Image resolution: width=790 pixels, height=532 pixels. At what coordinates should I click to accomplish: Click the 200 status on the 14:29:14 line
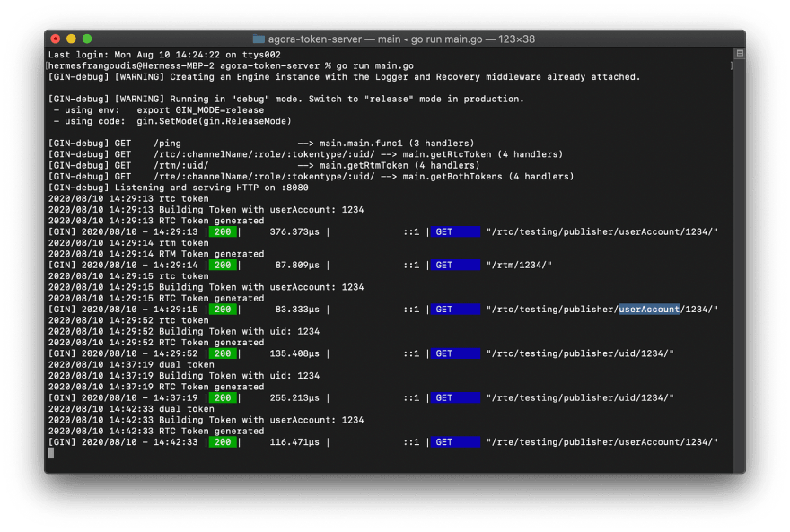(223, 265)
